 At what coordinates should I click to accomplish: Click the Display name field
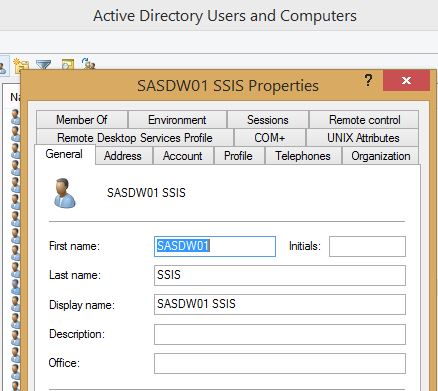(x=280, y=304)
